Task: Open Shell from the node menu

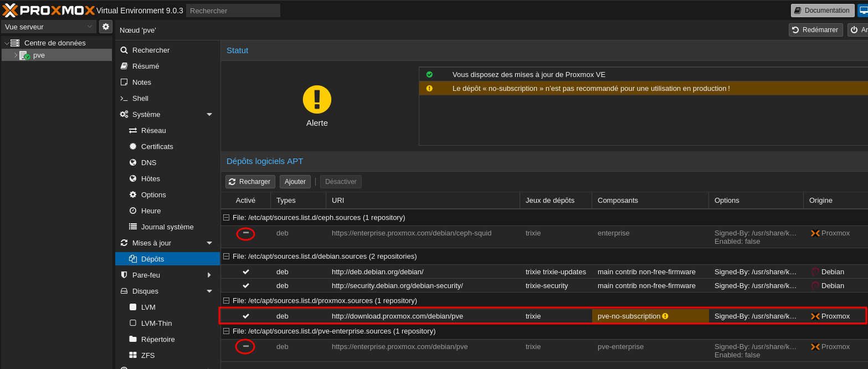Action: [x=140, y=98]
